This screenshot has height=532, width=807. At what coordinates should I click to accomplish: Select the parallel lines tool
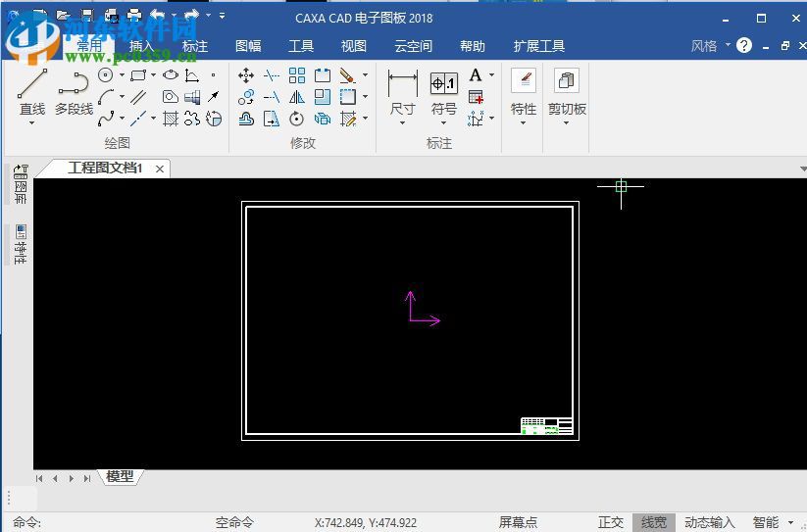coord(138,97)
